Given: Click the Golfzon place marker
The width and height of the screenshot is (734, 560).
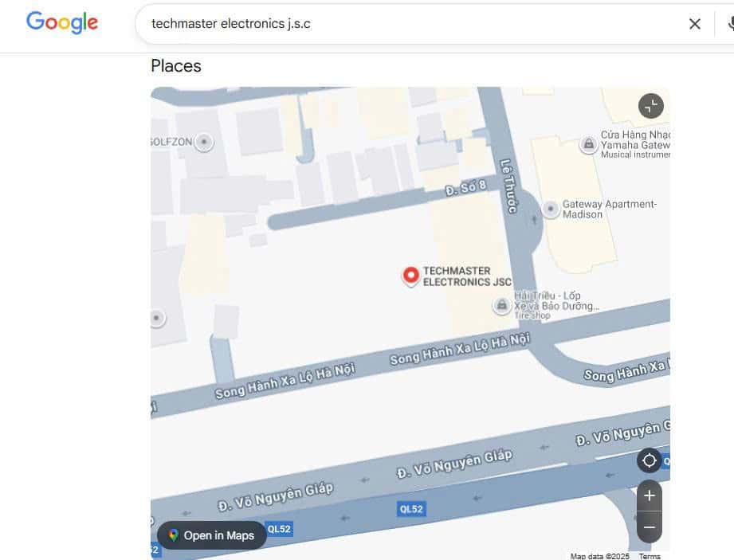Looking at the screenshot, I should click(204, 141).
